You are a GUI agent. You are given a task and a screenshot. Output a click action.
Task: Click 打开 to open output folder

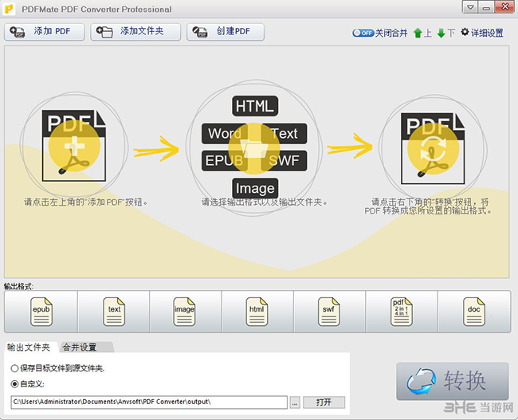point(324,402)
